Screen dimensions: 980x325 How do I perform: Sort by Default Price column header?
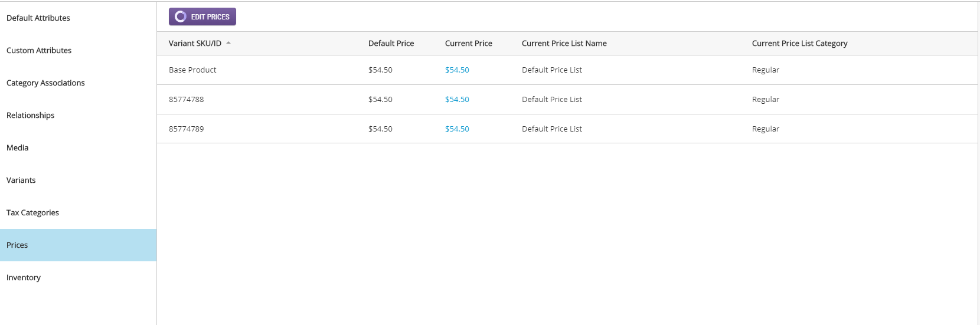tap(391, 44)
